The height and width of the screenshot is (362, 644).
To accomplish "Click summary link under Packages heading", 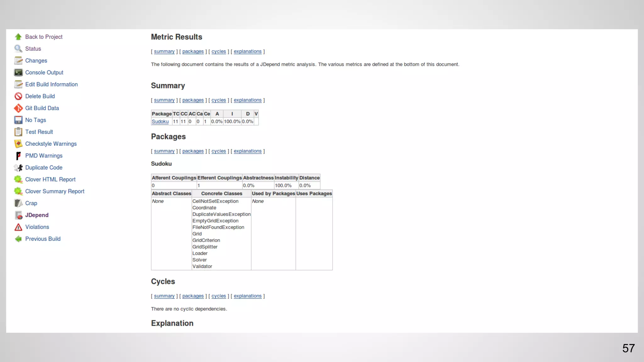I will pos(164,151).
